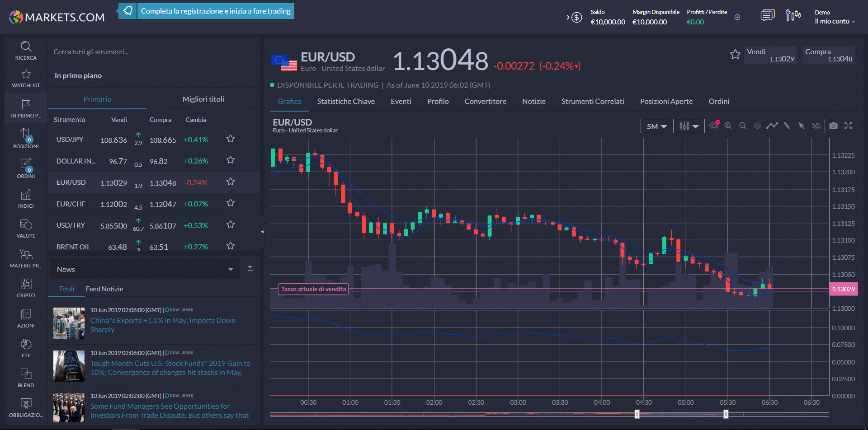The height and width of the screenshot is (430, 868).
Task: Open the Ricerca search sidebar icon
Action: tap(26, 51)
